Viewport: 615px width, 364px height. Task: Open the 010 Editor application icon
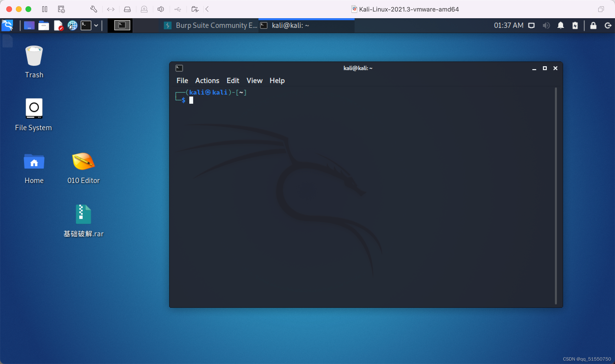tap(83, 163)
